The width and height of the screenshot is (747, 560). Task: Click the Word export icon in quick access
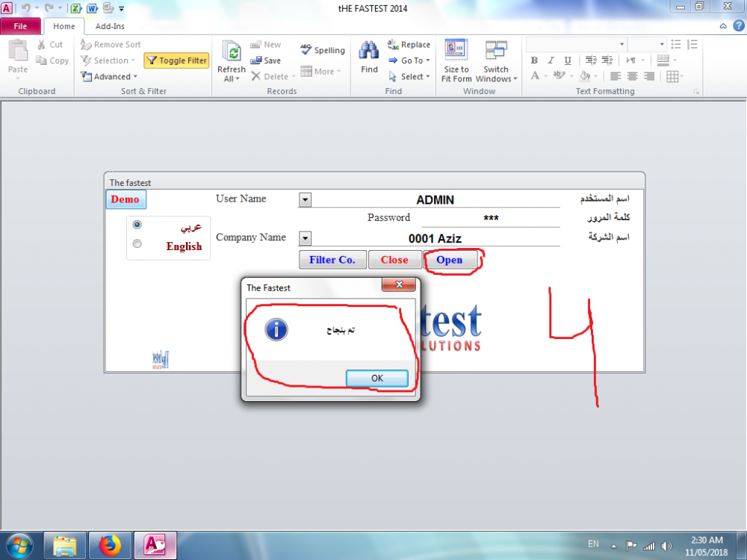click(92, 8)
